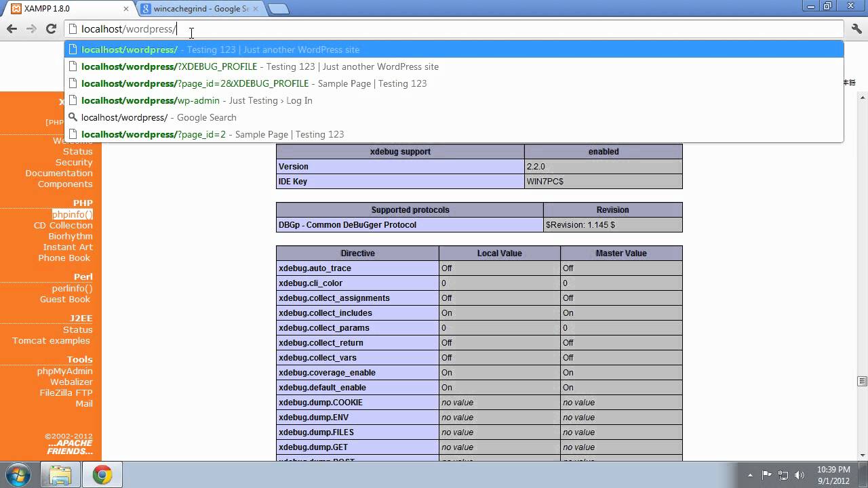
Task: Close the wincachegrind Google Search tab
Action: (256, 9)
